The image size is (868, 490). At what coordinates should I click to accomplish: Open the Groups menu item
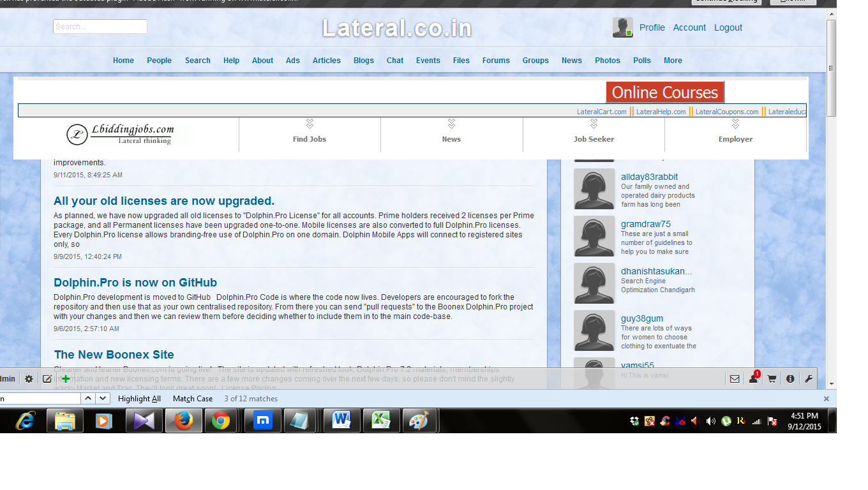pos(535,61)
